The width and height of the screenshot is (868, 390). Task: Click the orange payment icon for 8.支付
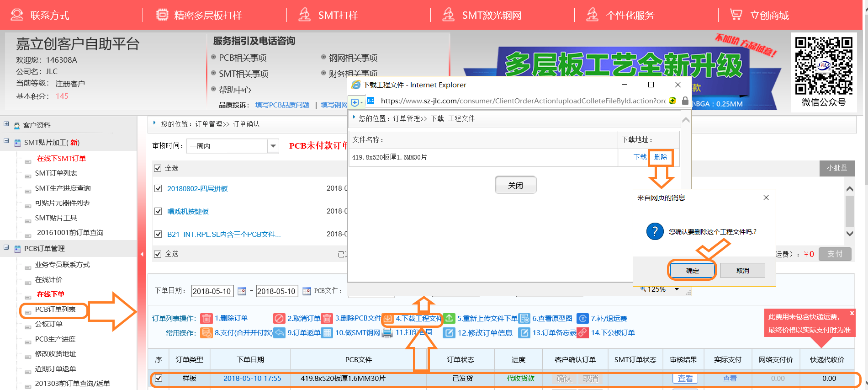pyautogui.click(x=206, y=333)
